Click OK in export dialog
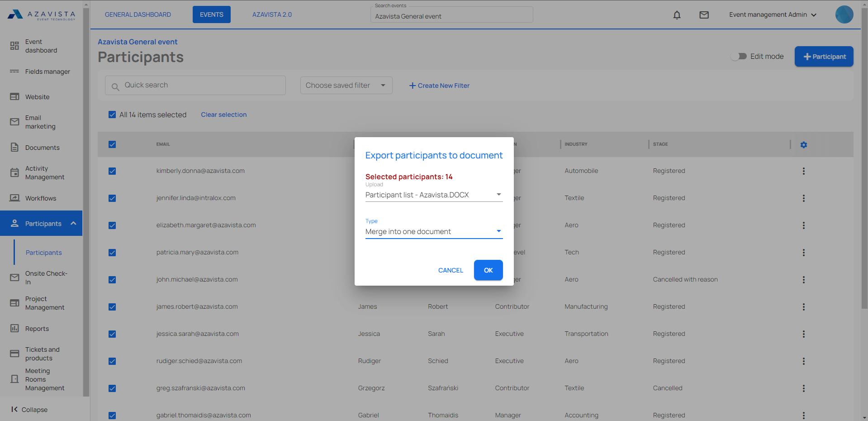 (x=488, y=270)
